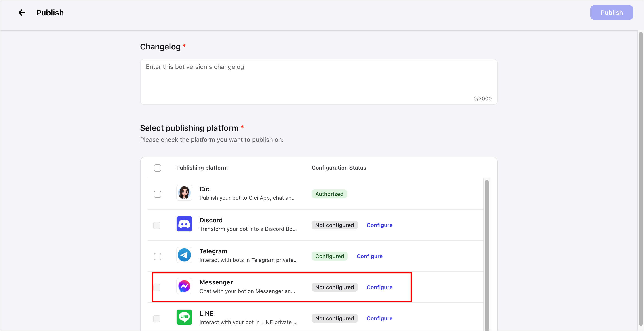Check the select-all platforms checkbox
Viewport: 644px width, 331px height.
pyautogui.click(x=158, y=168)
